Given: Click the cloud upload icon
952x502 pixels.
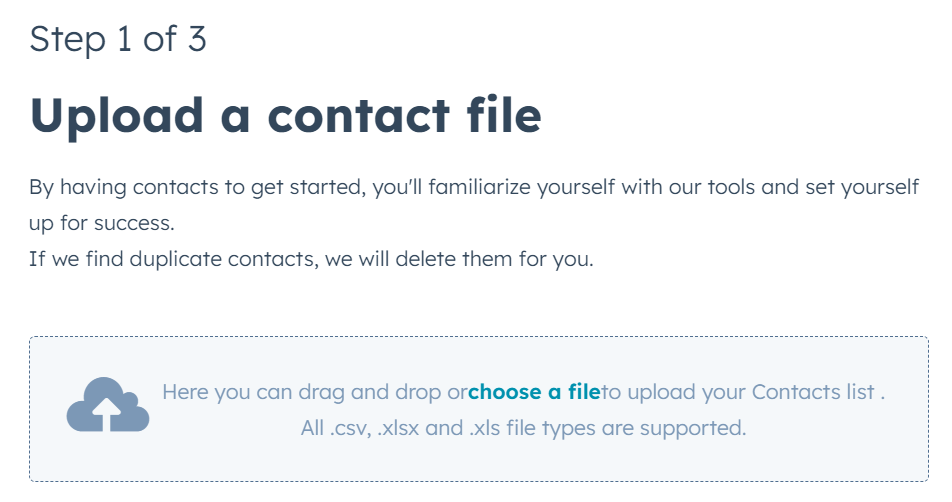Looking at the screenshot, I should click(107, 405).
